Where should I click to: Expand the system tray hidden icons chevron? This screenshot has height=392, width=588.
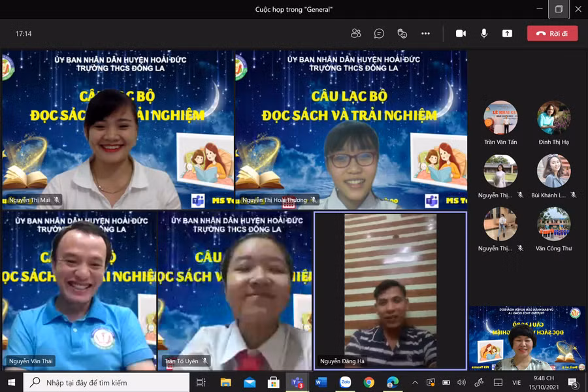(x=414, y=382)
